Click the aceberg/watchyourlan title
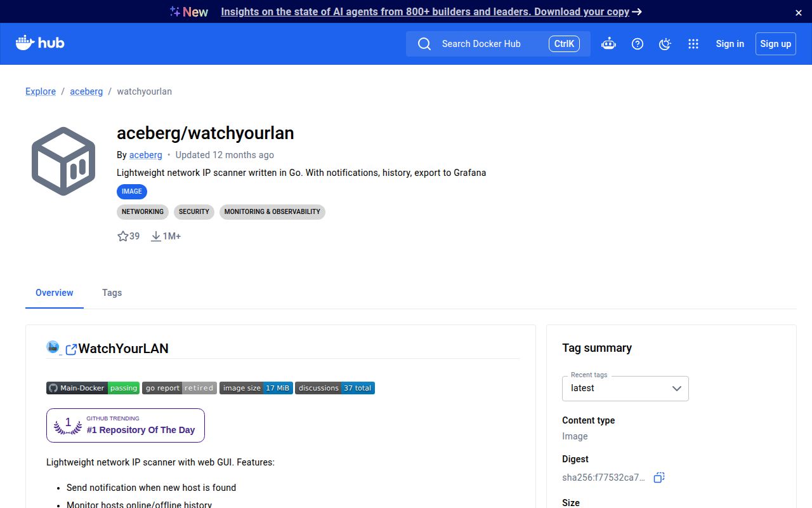Screen dimensions: 812x508 (x=206, y=133)
